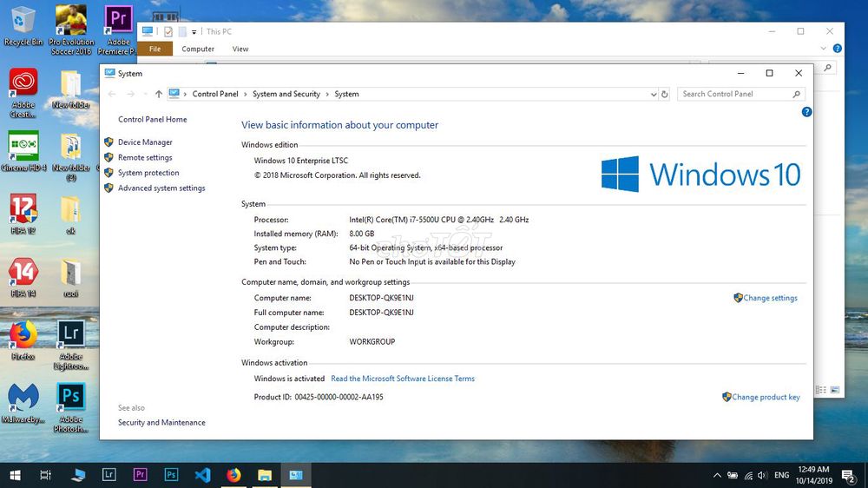This screenshot has width=868, height=488.
Task: Click search icon in This PC window
Action: (827, 68)
